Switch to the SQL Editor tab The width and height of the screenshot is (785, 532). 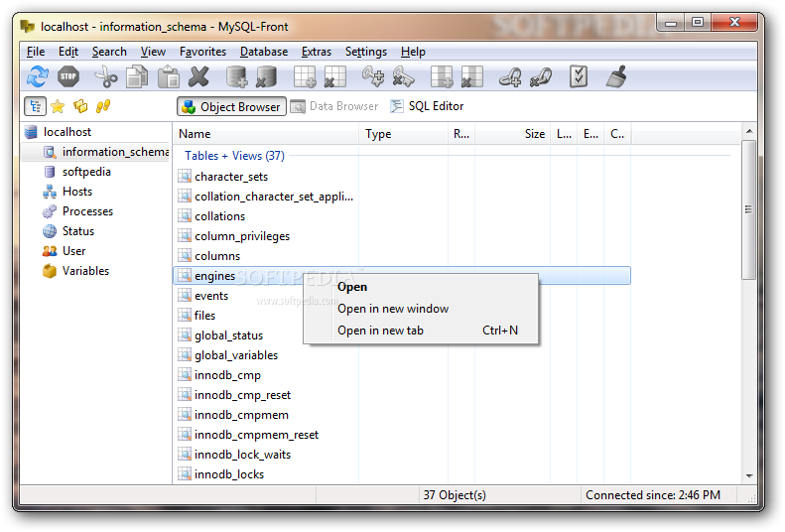pos(427,106)
